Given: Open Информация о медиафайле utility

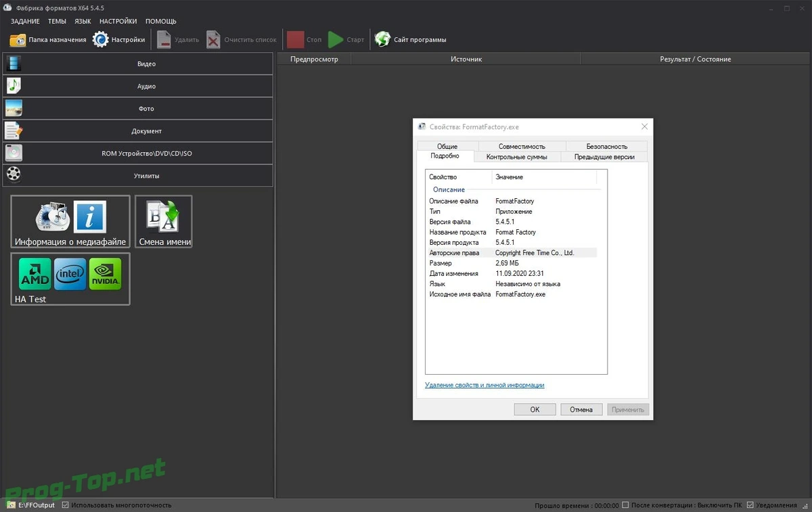Looking at the screenshot, I should [70, 222].
